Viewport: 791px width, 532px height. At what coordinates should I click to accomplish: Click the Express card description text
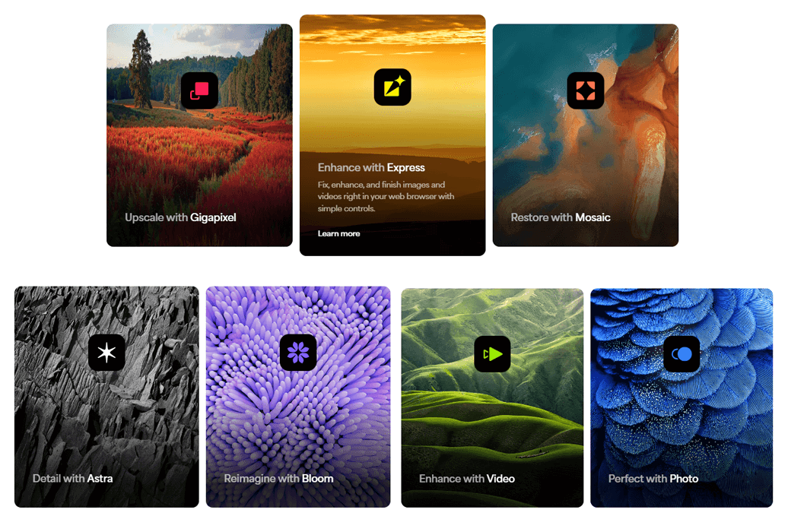(x=386, y=197)
